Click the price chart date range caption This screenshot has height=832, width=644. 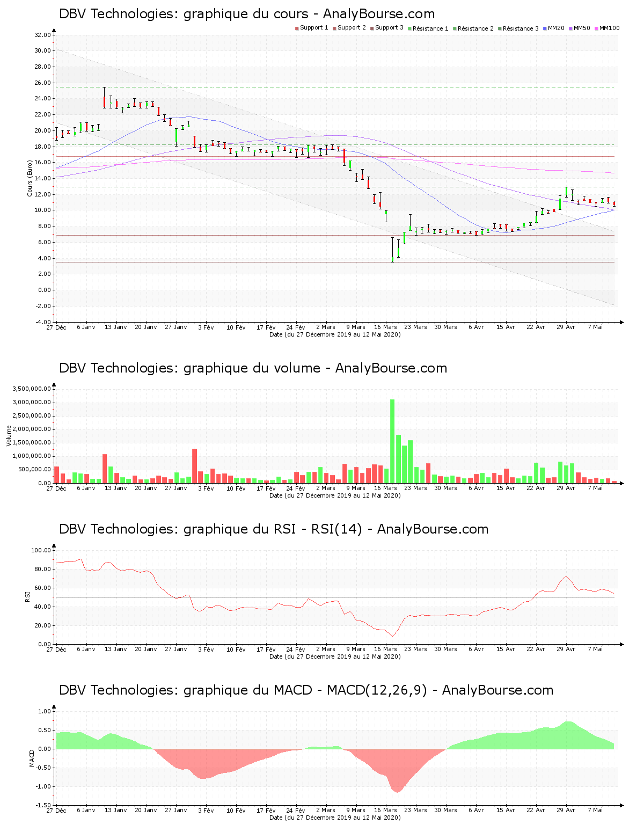(x=335, y=334)
